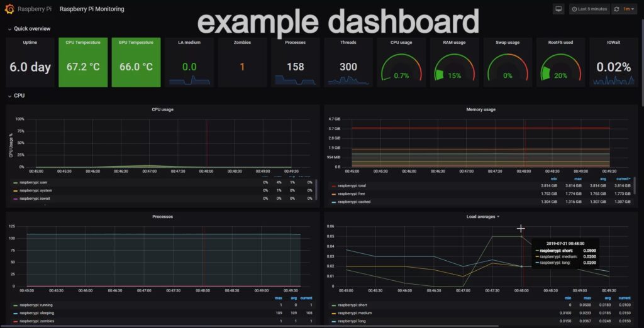This screenshot has width=644, height=328.
Task: Click the Memory usage panel title
Action: click(480, 109)
